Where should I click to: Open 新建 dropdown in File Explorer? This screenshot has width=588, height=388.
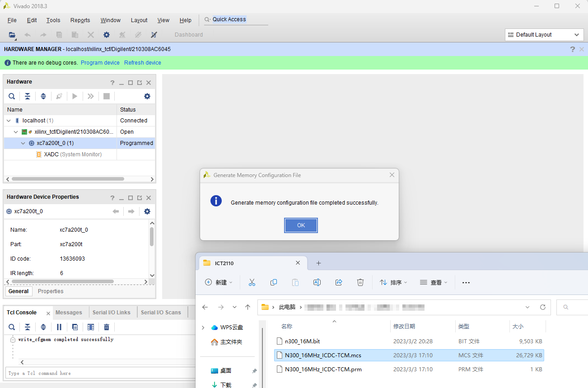[x=219, y=282]
